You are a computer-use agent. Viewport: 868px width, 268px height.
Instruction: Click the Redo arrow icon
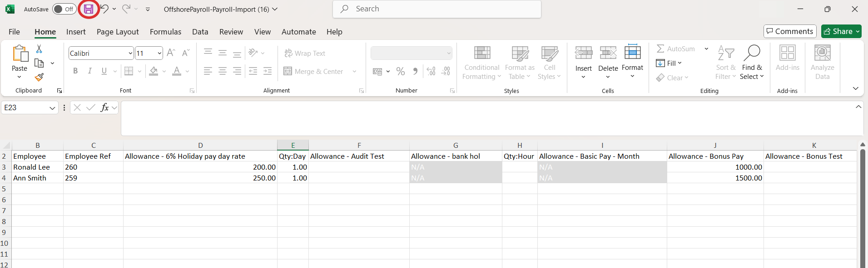click(126, 9)
